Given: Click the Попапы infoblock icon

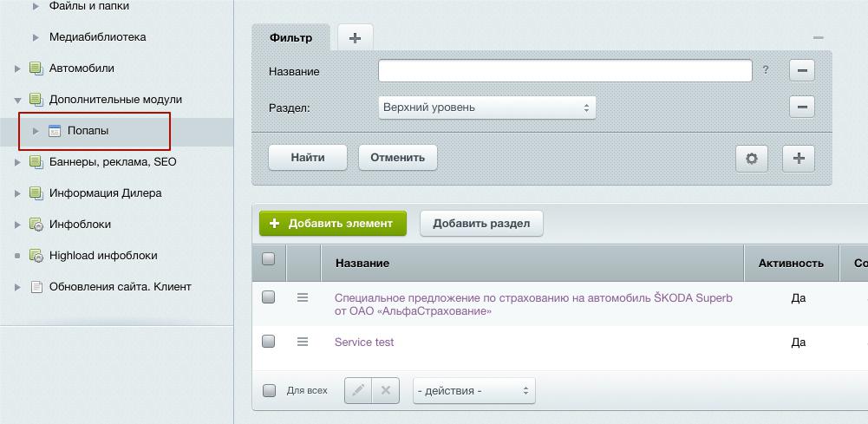Looking at the screenshot, I should pyautogui.click(x=55, y=131).
